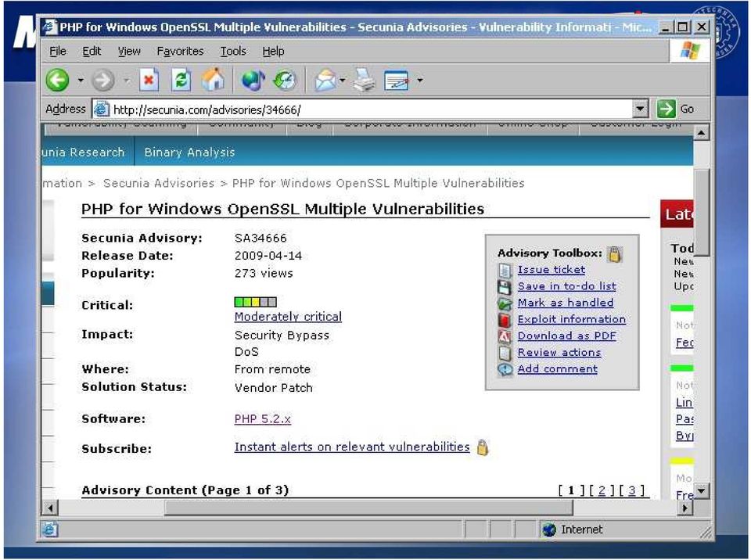Open Forward button history dropdown arrow
Image resolution: width=751 pixels, height=560 pixels.
(x=127, y=81)
